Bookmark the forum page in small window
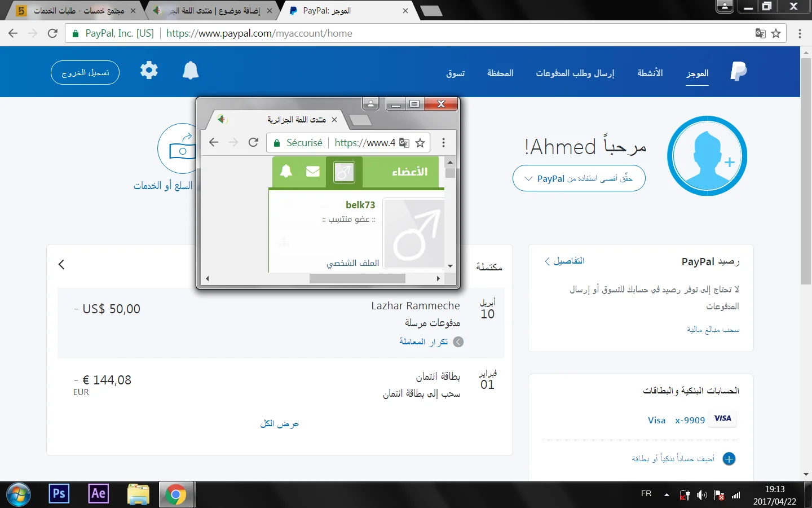The width and height of the screenshot is (812, 508). click(x=420, y=143)
